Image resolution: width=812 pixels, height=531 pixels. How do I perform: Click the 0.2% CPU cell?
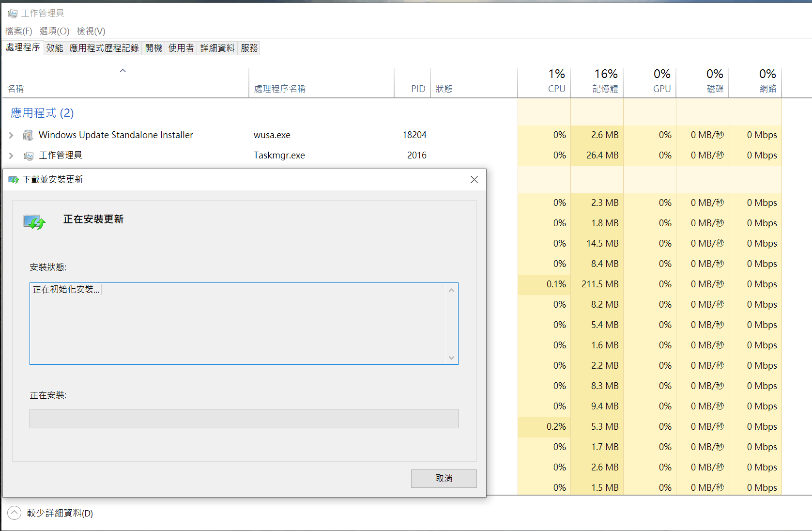pos(544,427)
